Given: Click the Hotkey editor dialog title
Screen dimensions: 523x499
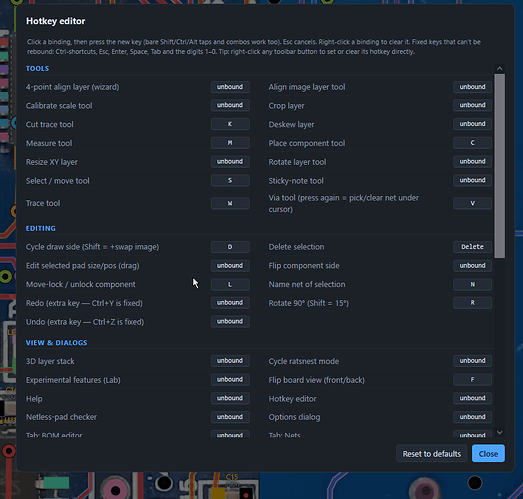Looking at the screenshot, I should [56, 21].
